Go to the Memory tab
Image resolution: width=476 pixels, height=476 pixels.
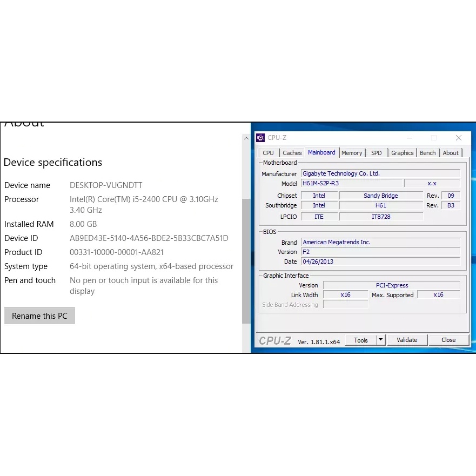pos(352,153)
